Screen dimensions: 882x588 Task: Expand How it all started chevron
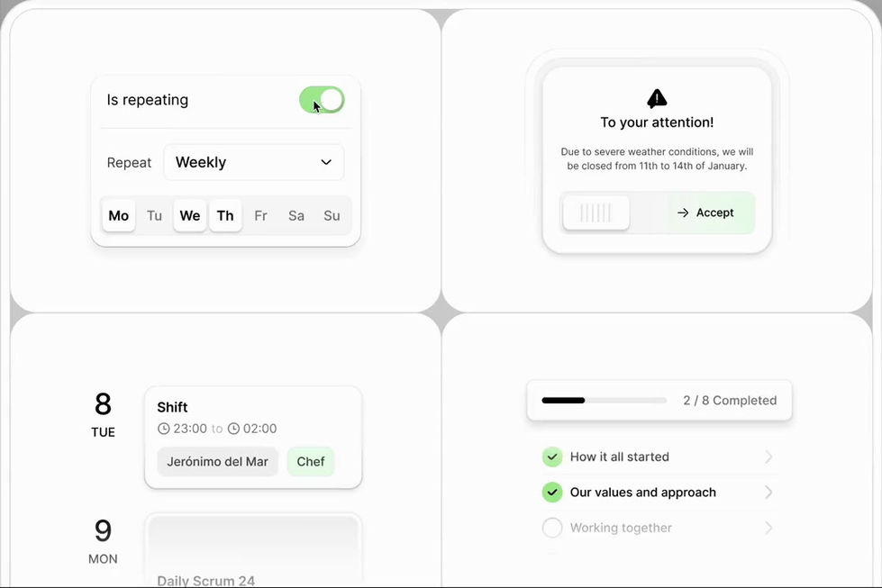(768, 457)
